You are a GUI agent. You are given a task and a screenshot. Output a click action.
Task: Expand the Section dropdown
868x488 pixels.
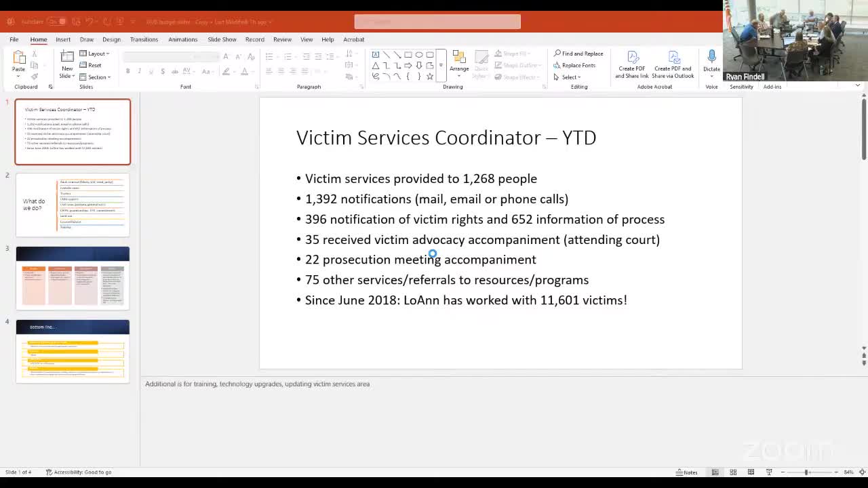(x=95, y=77)
